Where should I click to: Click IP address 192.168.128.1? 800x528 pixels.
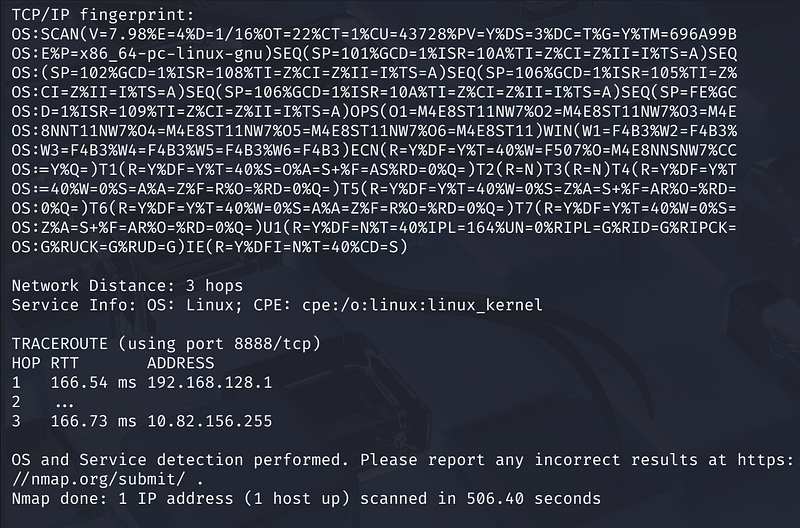pos(209,382)
